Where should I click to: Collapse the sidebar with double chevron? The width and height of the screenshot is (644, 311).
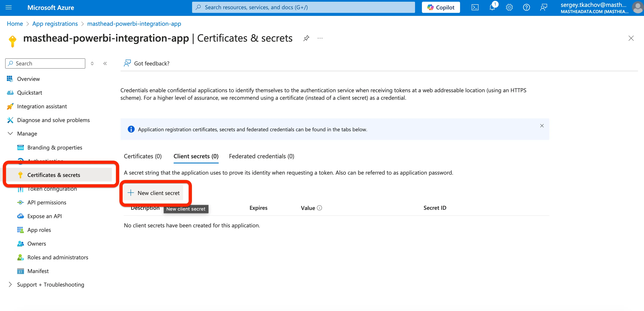pyautogui.click(x=105, y=63)
